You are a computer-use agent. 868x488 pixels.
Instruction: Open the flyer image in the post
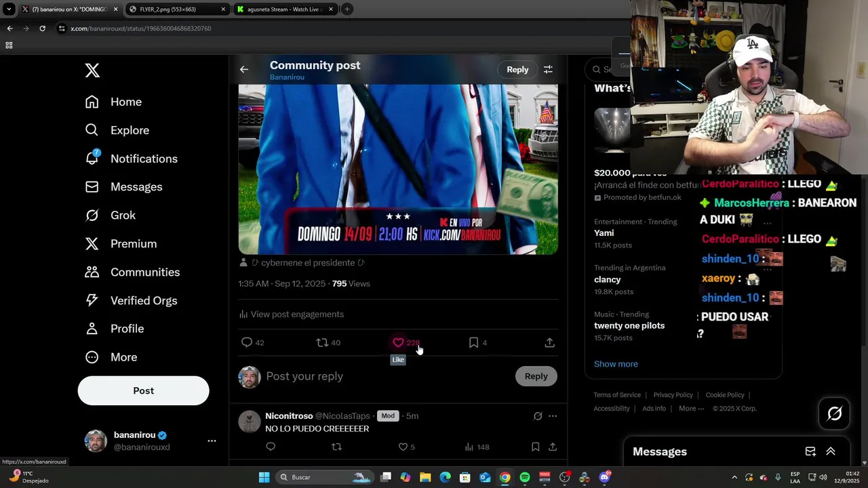point(398,169)
